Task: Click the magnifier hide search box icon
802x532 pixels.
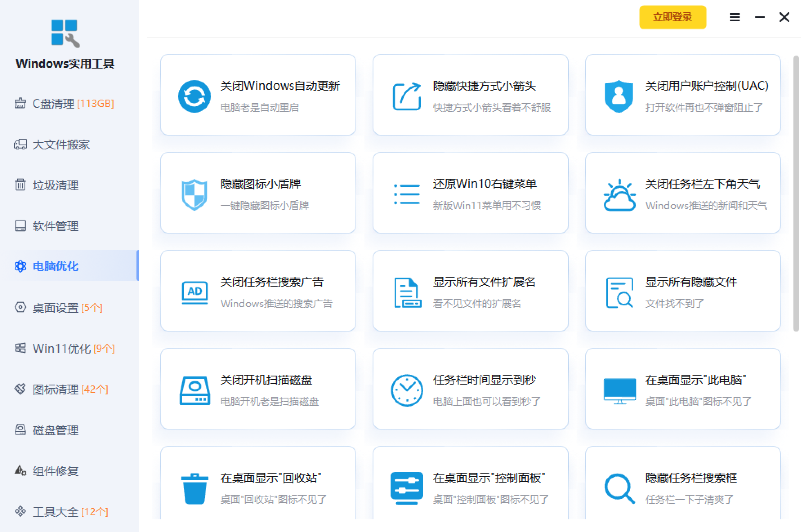Action: (619, 488)
